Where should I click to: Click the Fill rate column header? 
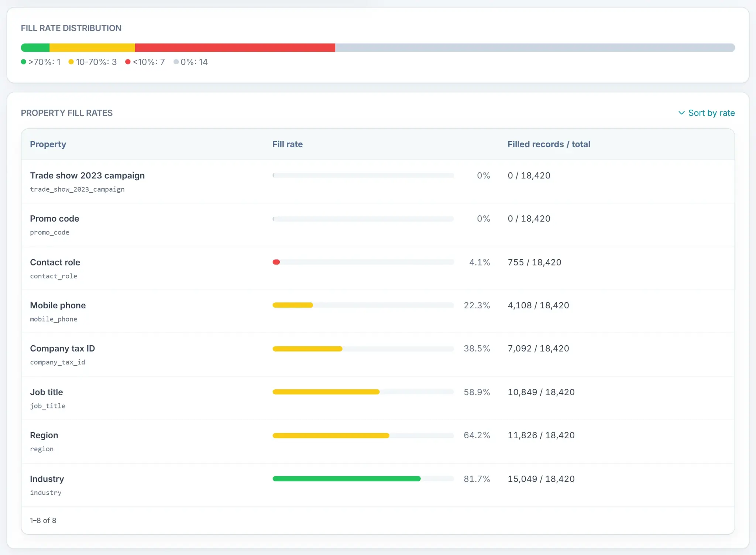click(x=287, y=144)
